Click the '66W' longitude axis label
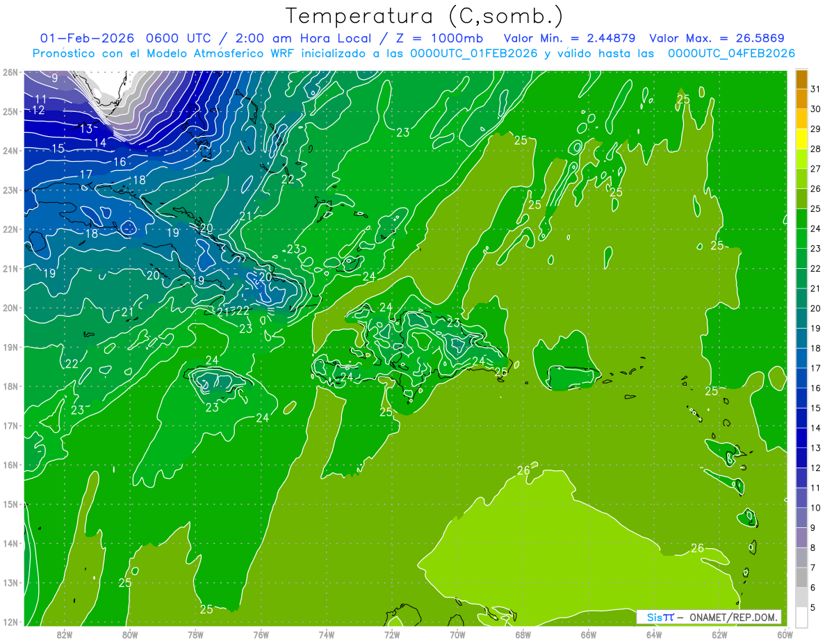 pos(589,634)
